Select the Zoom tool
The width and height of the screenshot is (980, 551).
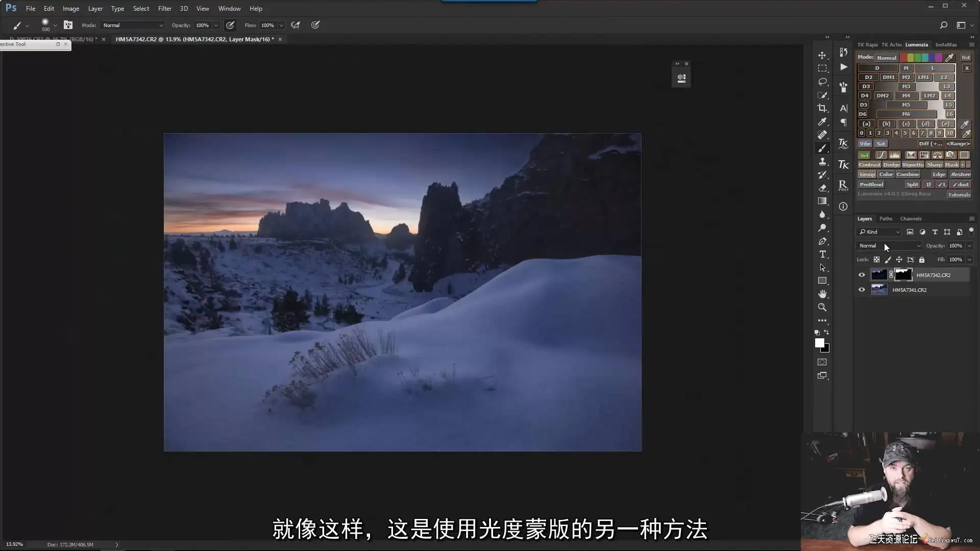[822, 307]
